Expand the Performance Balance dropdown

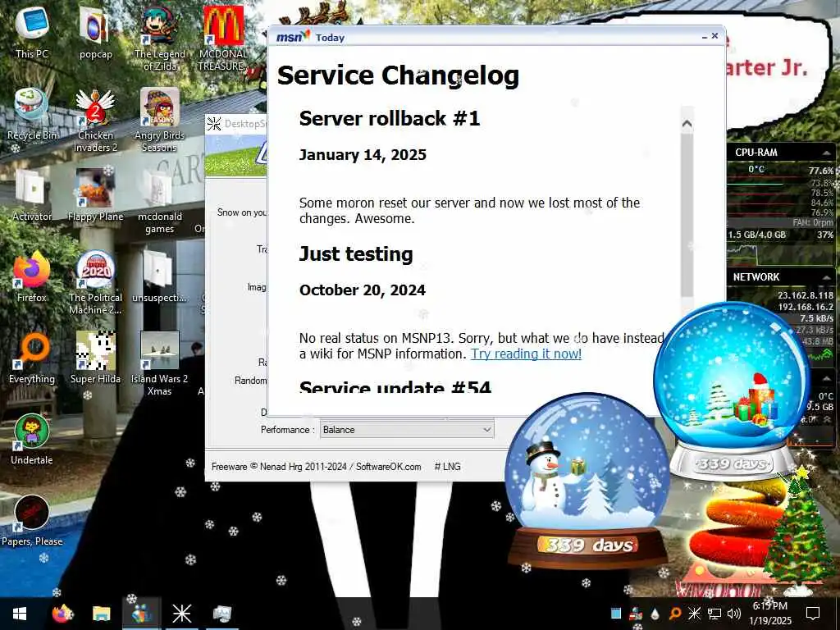click(x=407, y=430)
